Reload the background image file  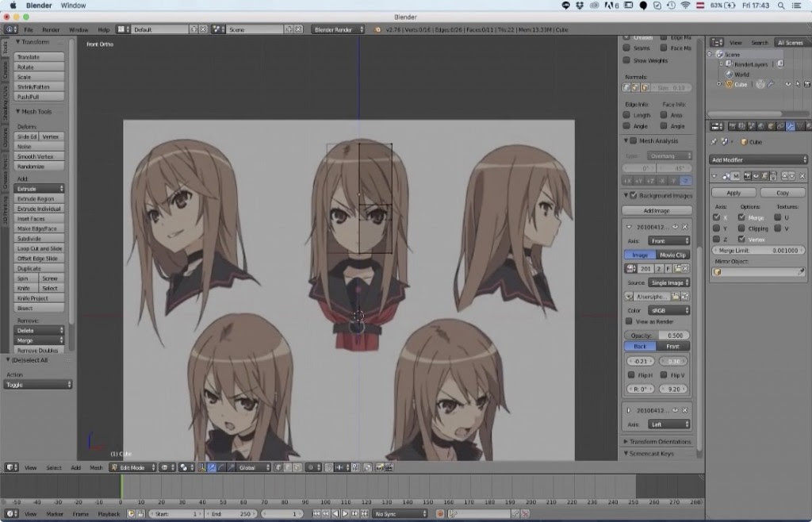tap(685, 296)
